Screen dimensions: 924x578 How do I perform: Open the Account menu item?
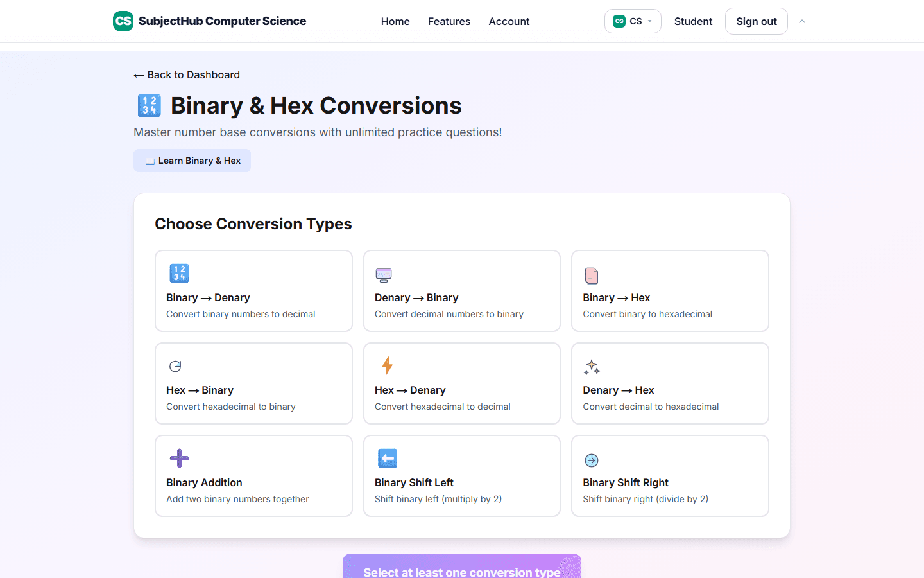(509, 21)
